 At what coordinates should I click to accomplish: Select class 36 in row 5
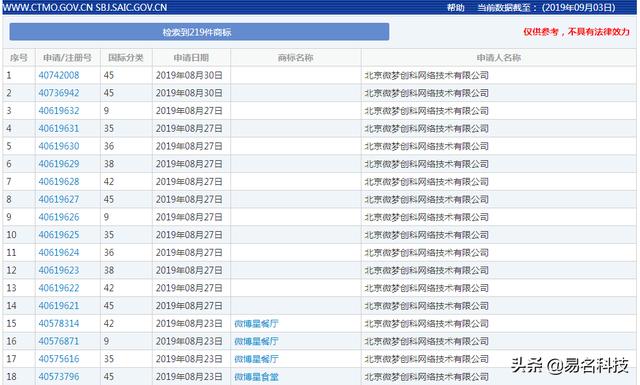(109, 146)
